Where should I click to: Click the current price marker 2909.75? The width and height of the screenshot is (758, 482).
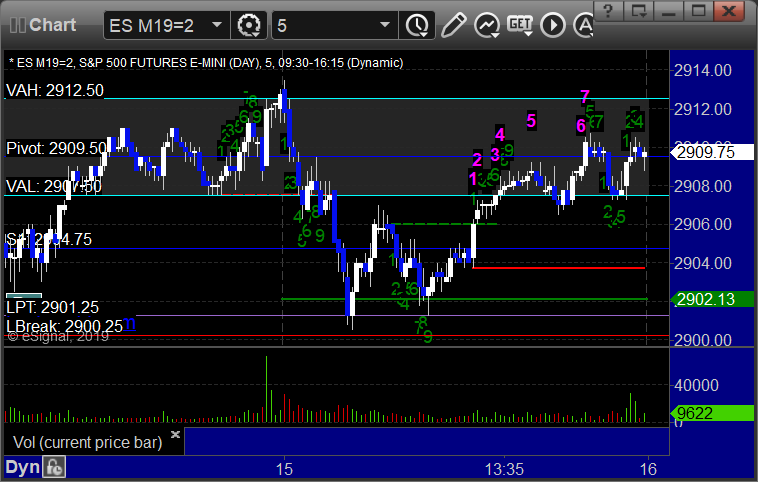[x=712, y=152]
